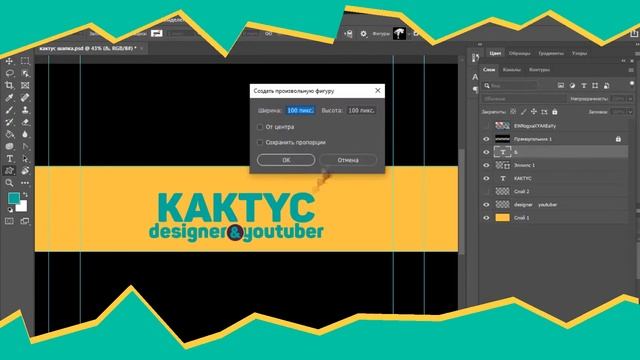This screenshot has width=640, height=360.
Task: Hide the '&' text layer
Action: point(486,152)
